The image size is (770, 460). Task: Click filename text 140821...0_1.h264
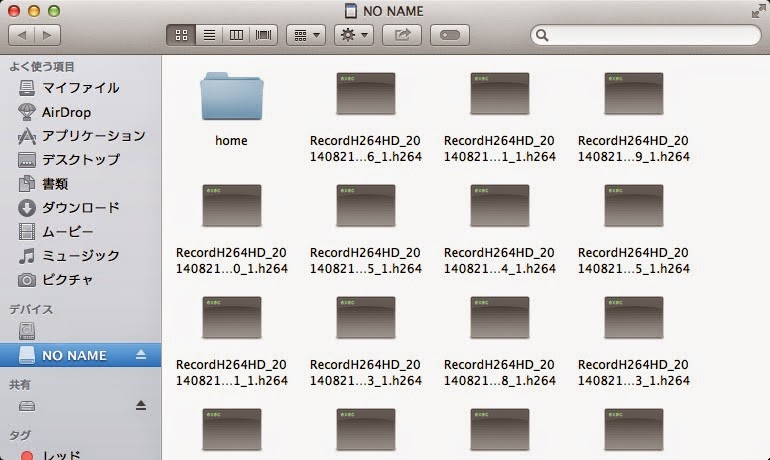232,269
